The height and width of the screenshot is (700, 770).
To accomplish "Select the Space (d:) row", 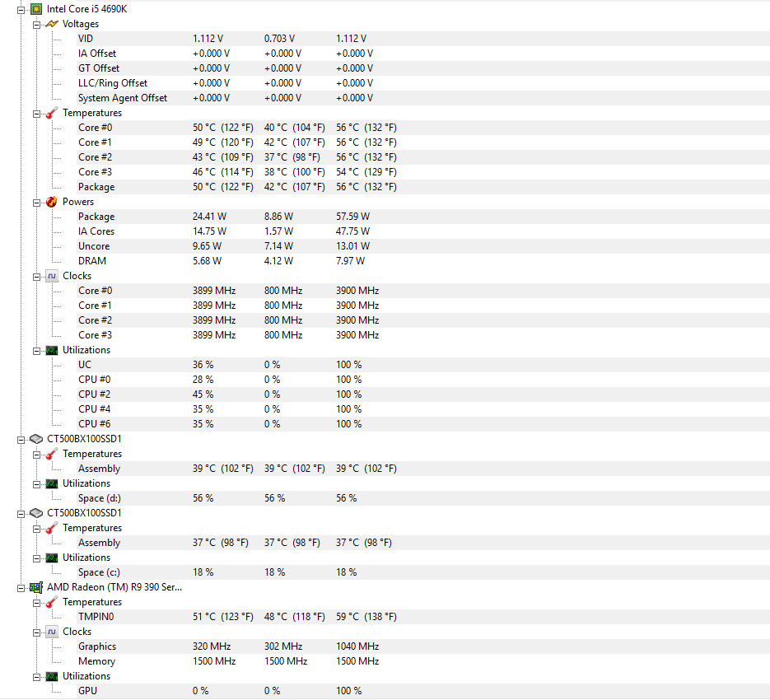I will coord(422,498).
